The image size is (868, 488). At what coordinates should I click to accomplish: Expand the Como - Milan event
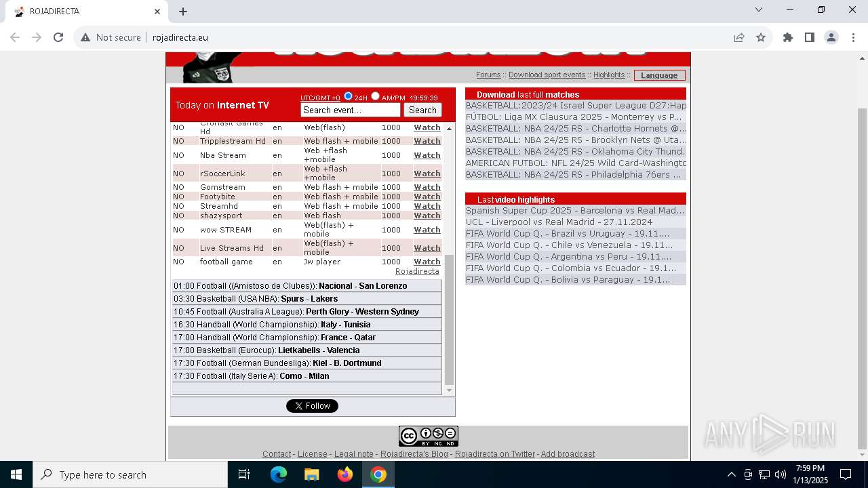pos(307,376)
